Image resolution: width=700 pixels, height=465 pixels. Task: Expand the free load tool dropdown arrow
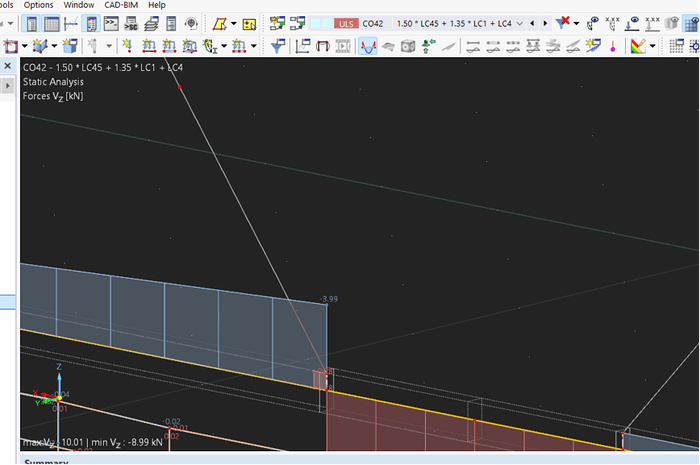click(x=224, y=46)
